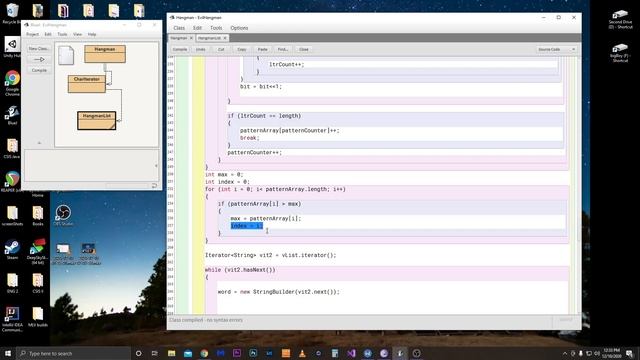The height and width of the screenshot is (360, 640).
Task: Click the Undo toolbar button
Action: (x=200, y=49)
